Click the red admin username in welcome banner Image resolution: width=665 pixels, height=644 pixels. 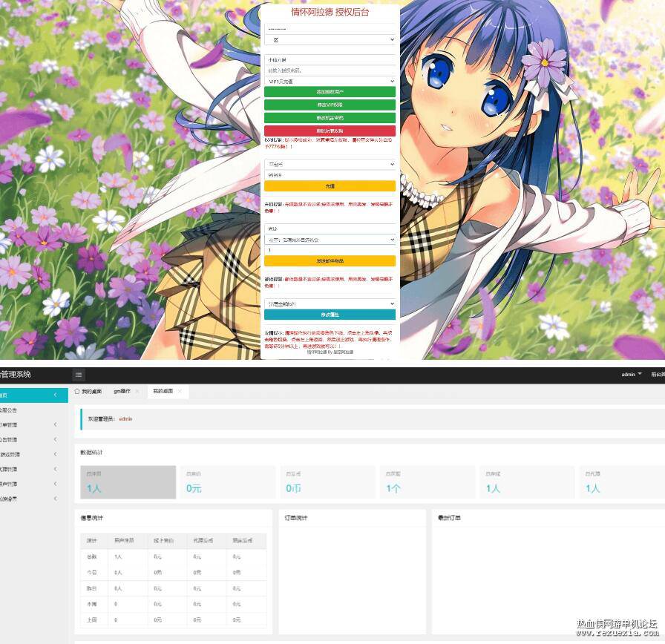click(125, 419)
